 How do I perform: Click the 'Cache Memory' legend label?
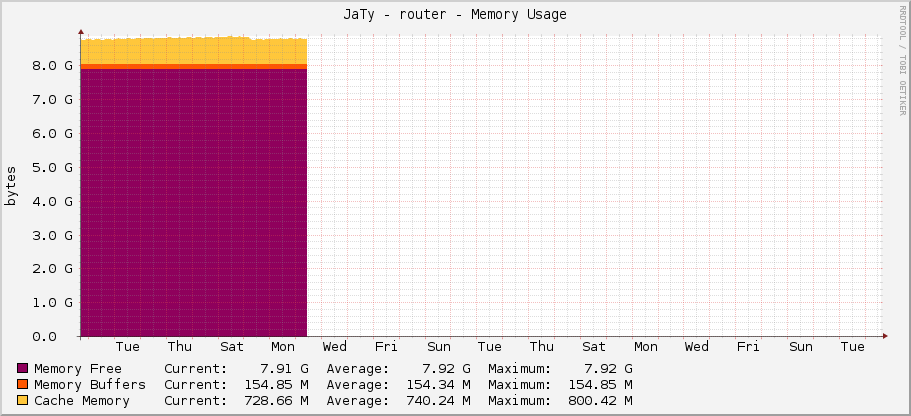pyautogui.click(x=82, y=401)
